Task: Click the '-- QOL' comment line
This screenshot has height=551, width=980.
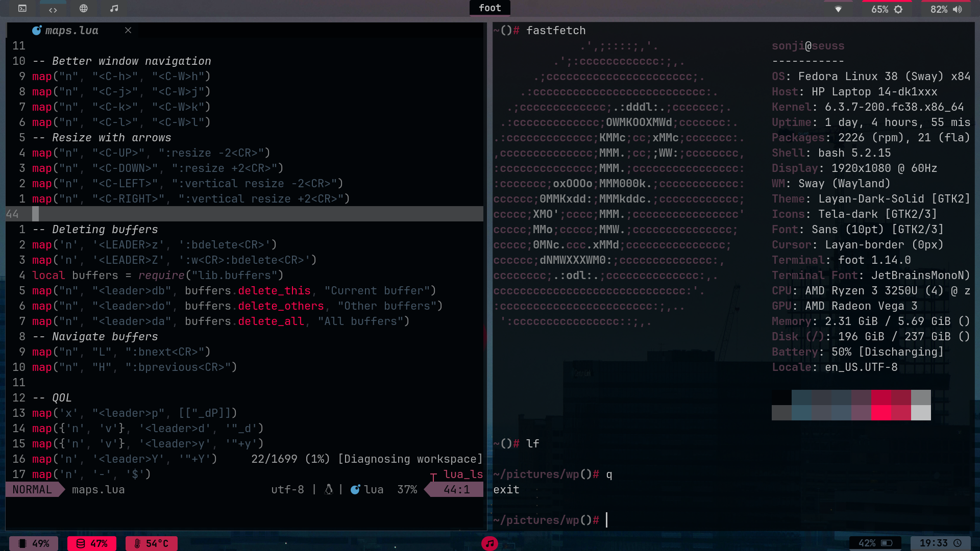Action: point(52,397)
